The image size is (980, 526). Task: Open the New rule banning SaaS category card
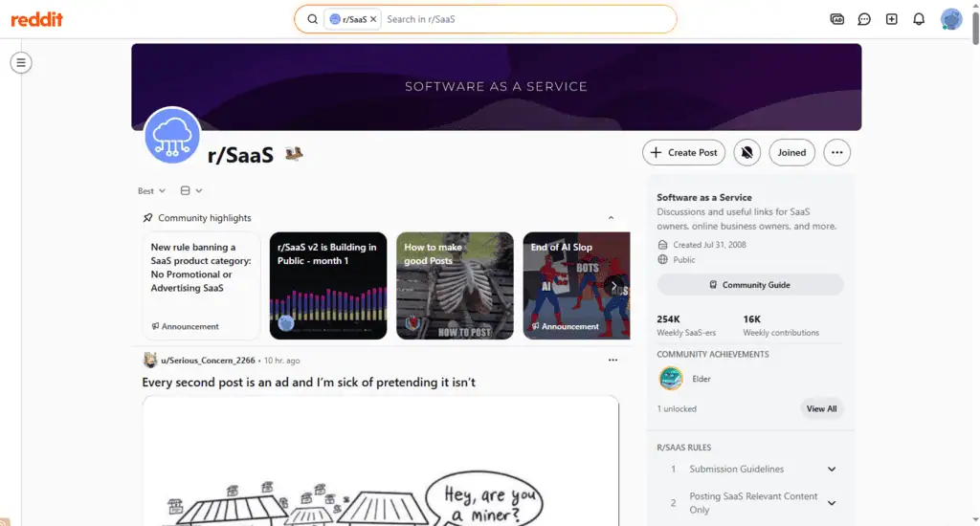(201, 286)
